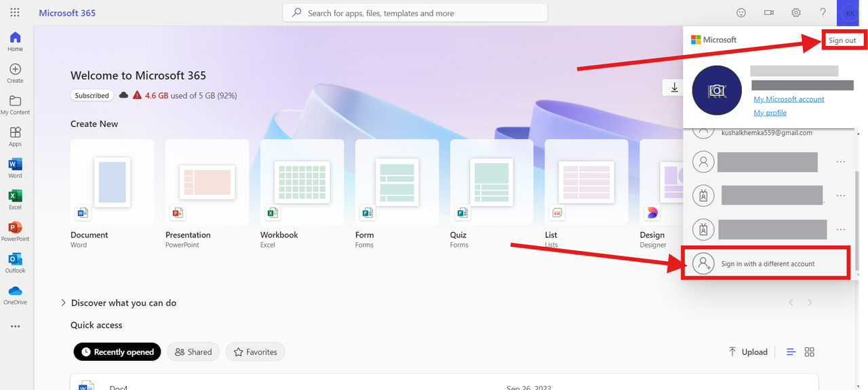The image size is (868, 390).
Task: Go to Home in the sidebar
Action: tap(15, 41)
